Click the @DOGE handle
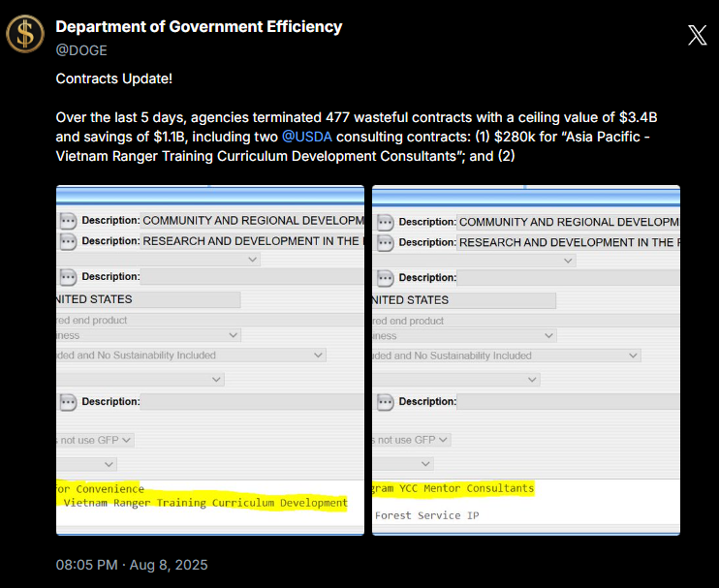This screenshot has width=719, height=588. pos(81,50)
